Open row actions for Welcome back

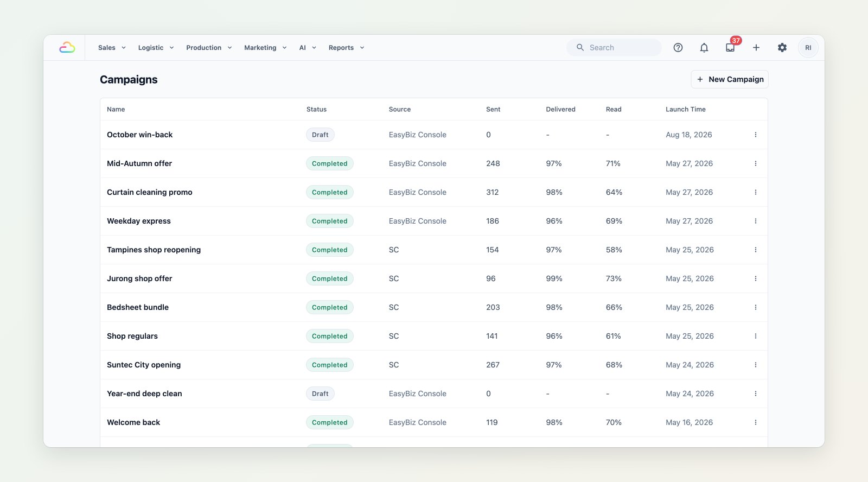coord(756,422)
